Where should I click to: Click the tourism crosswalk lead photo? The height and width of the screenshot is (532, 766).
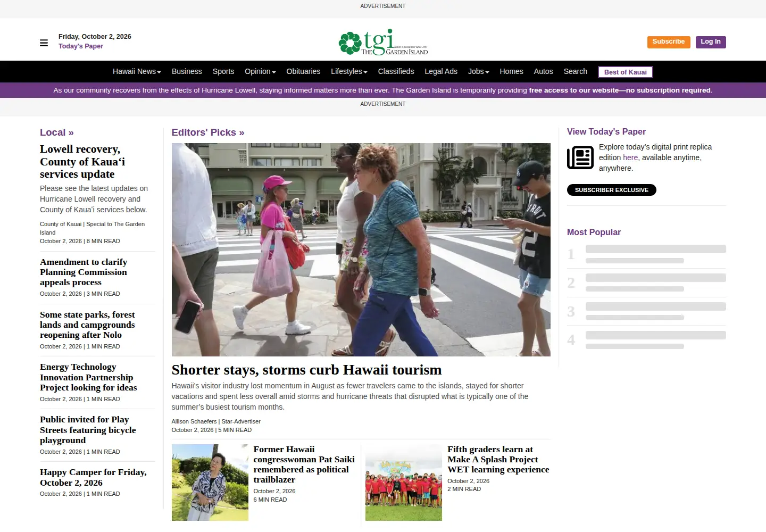tap(361, 250)
